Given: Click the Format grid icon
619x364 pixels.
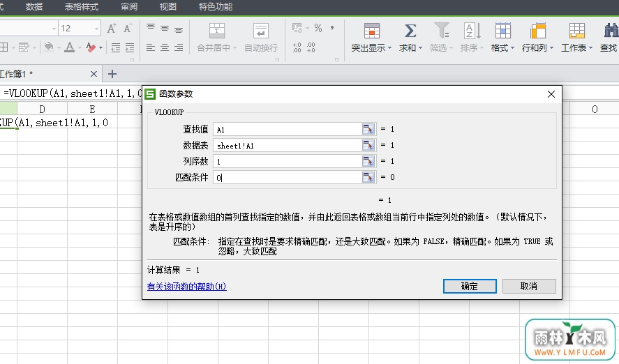Looking at the screenshot, I should 502,31.
